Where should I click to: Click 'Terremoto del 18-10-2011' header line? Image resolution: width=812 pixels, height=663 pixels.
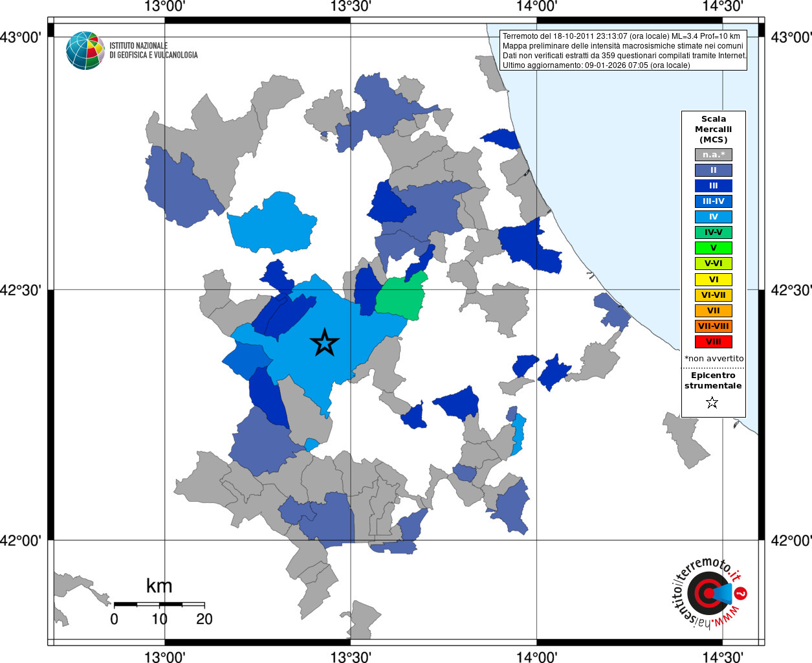click(621, 36)
